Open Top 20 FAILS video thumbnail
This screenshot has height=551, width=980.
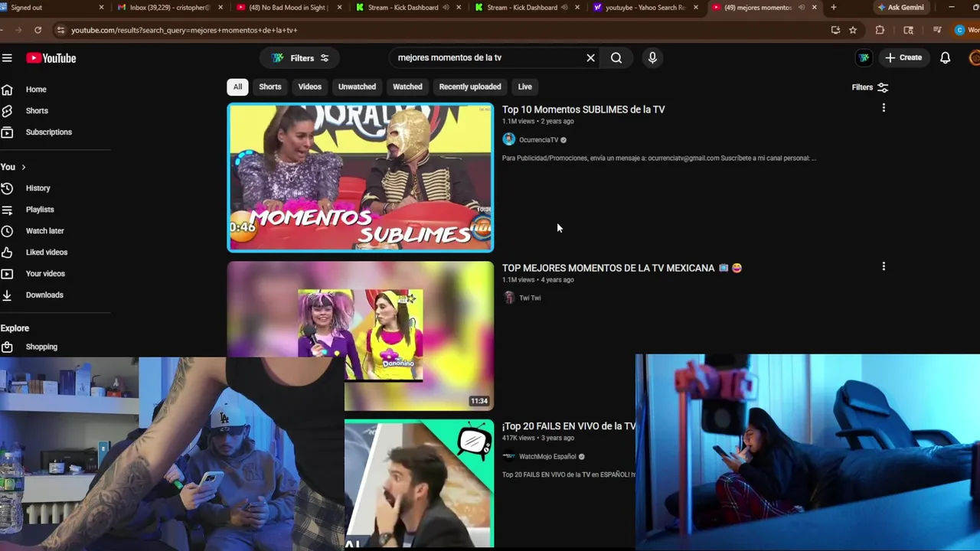tap(419, 484)
